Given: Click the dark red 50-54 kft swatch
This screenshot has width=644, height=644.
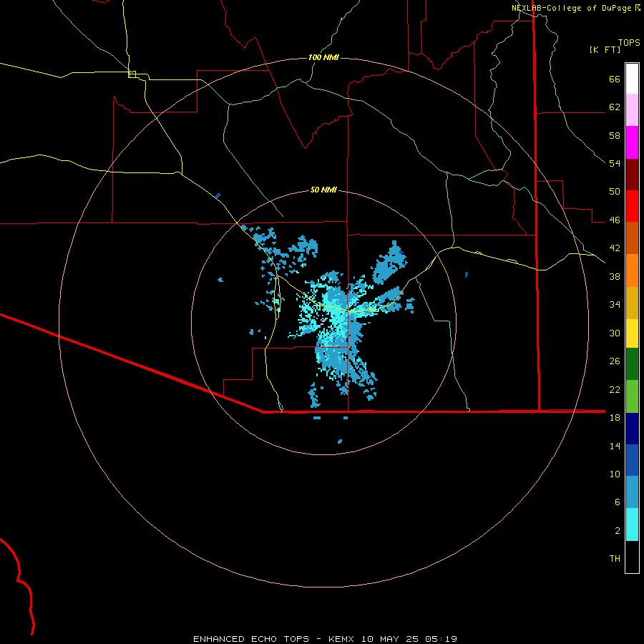Looking at the screenshot, I should [632, 174].
